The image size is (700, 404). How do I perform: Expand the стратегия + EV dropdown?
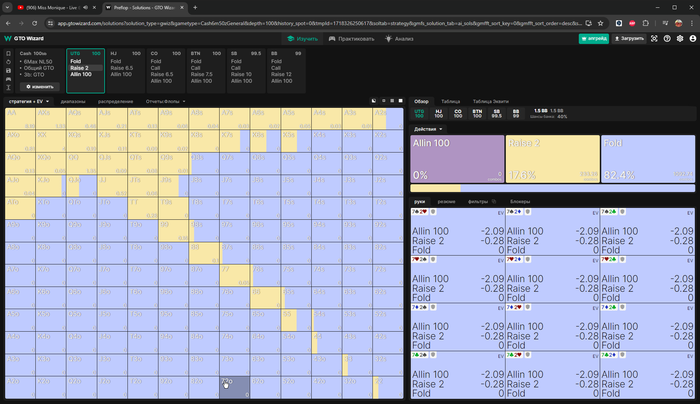tap(29, 101)
